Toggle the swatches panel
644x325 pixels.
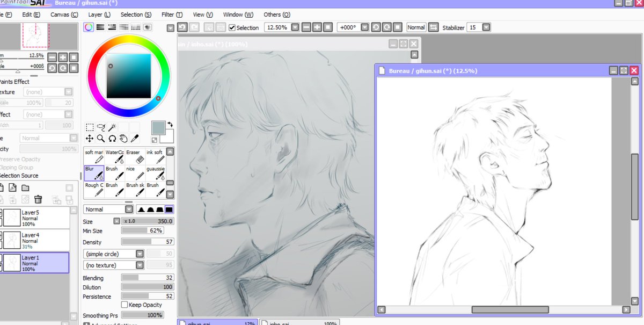135,27
